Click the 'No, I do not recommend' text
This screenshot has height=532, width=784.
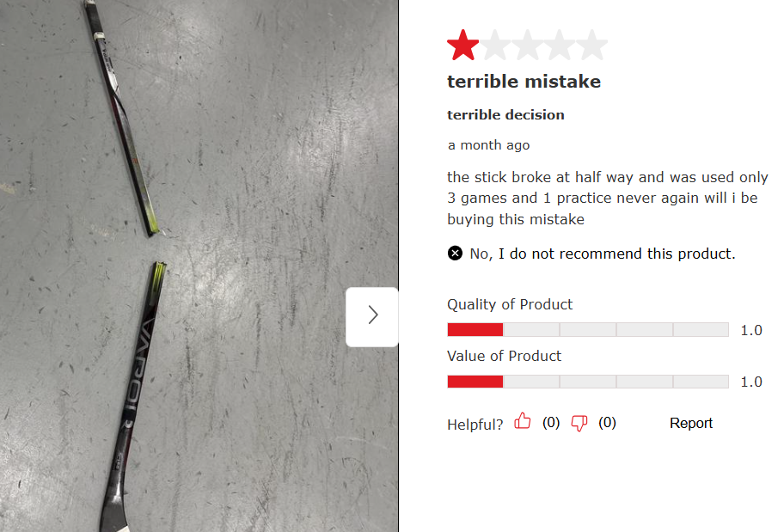[x=603, y=254]
